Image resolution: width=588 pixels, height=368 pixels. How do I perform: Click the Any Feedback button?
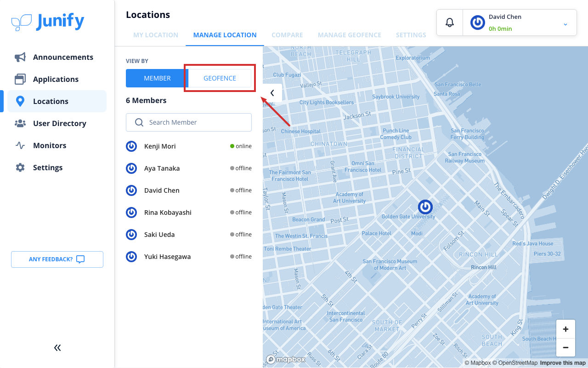click(57, 259)
